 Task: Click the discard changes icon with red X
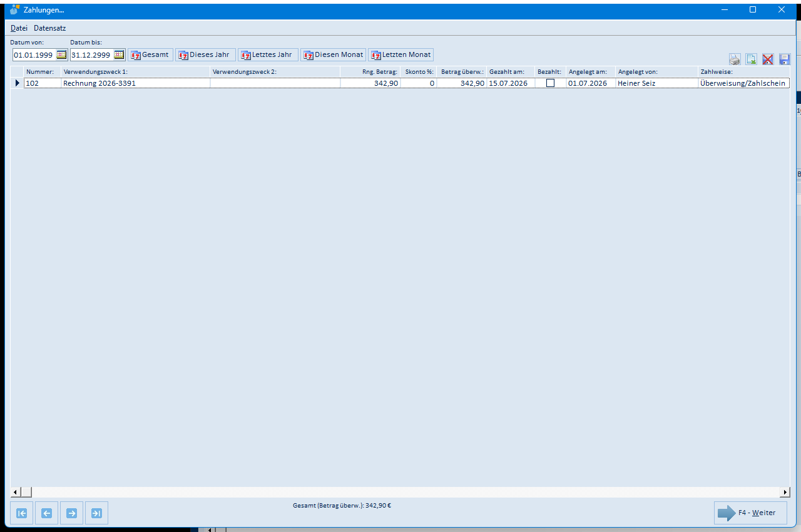pyautogui.click(x=768, y=59)
